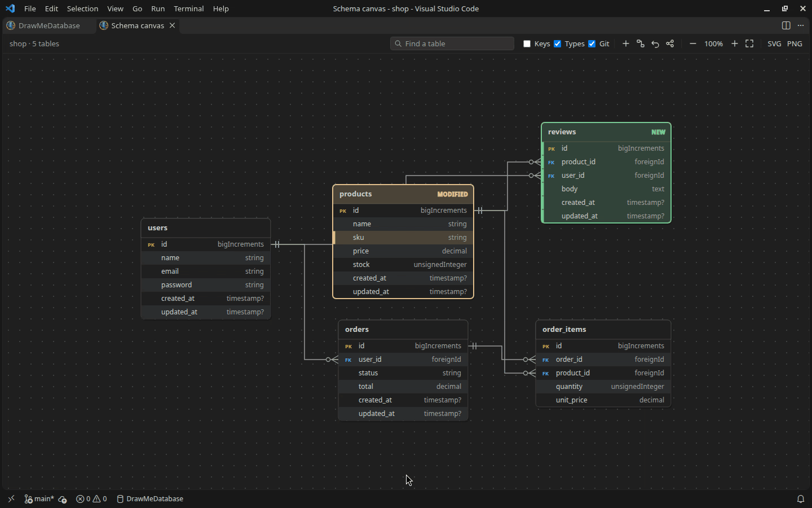Select the orders table header

tap(403, 330)
